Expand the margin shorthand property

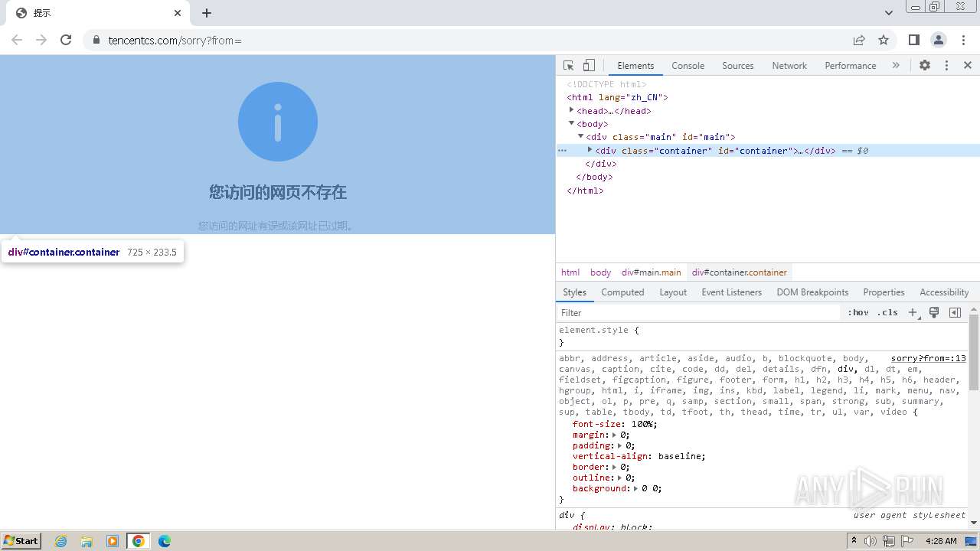pos(614,435)
